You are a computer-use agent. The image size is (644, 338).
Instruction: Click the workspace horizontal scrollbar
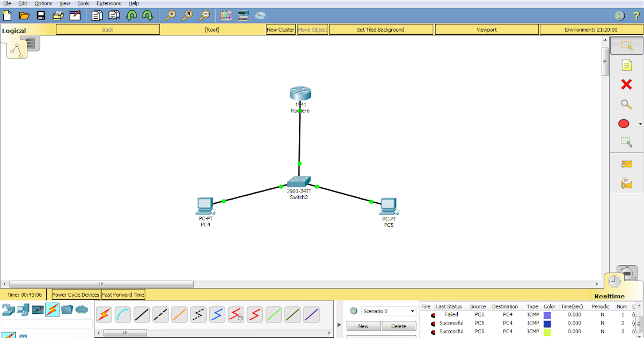pyautogui.click(x=102, y=283)
